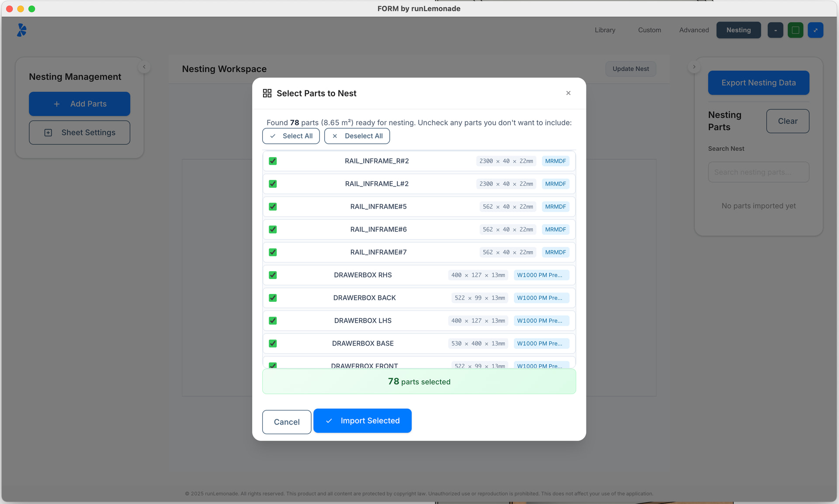Click the green square icon button

(x=795, y=30)
